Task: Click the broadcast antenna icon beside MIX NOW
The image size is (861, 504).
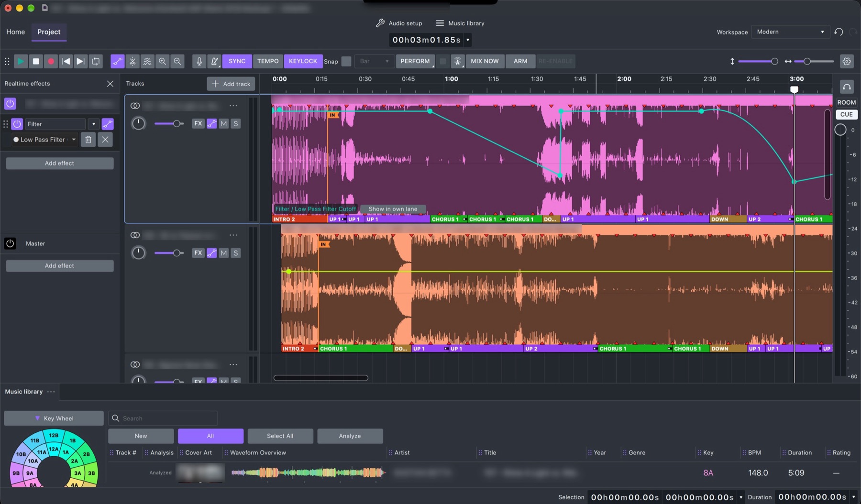Action: coord(458,61)
